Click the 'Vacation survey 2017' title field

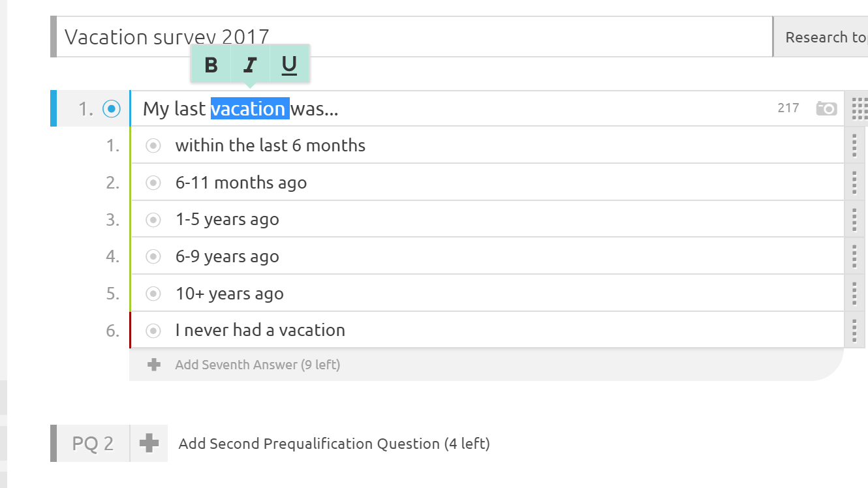pos(411,37)
